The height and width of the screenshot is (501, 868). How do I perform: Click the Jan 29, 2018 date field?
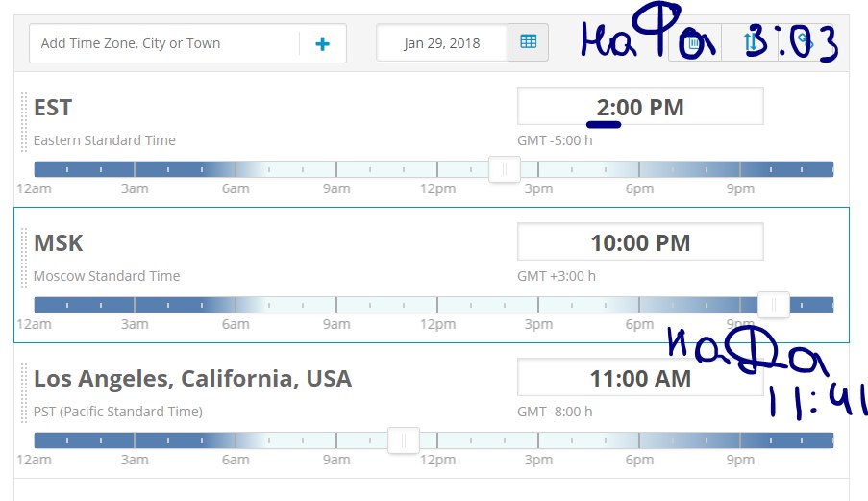coord(442,43)
